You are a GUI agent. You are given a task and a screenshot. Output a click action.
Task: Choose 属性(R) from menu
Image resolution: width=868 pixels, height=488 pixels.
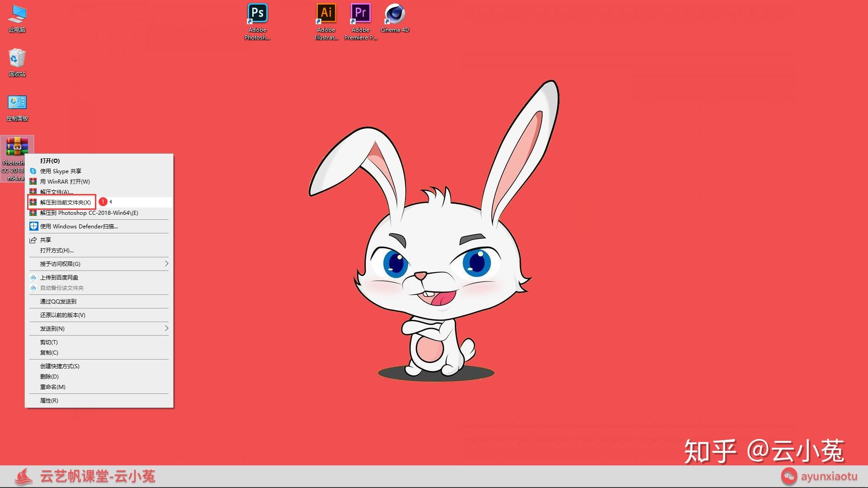coord(99,401)
